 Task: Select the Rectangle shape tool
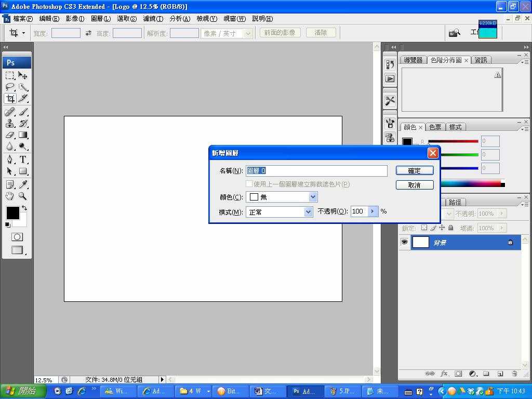point(23,171)
